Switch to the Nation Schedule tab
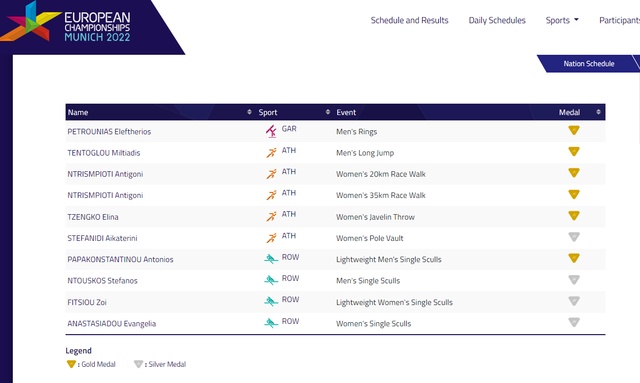Image resolution: width=640 pixels, height=383 pixels. pos(589,64)
